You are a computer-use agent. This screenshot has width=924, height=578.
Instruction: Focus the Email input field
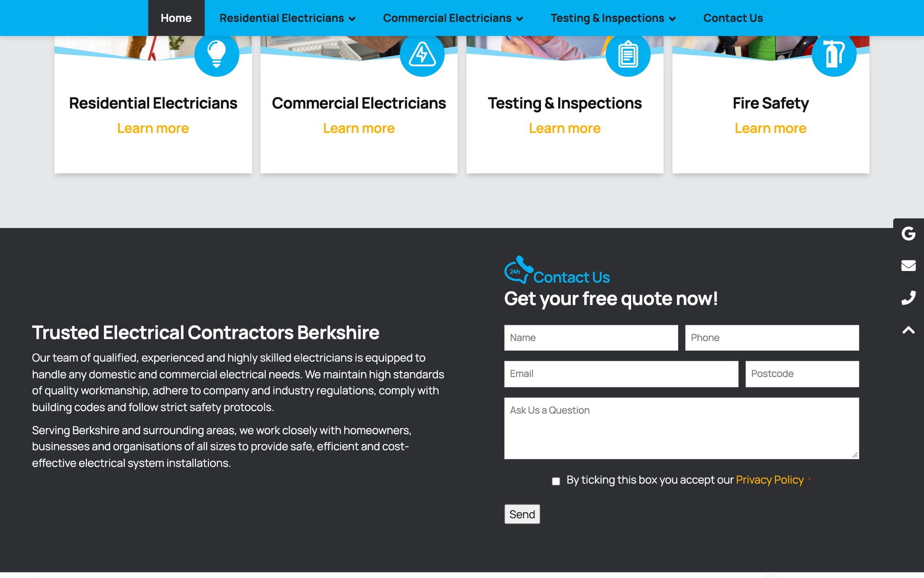tap(621, 374)
